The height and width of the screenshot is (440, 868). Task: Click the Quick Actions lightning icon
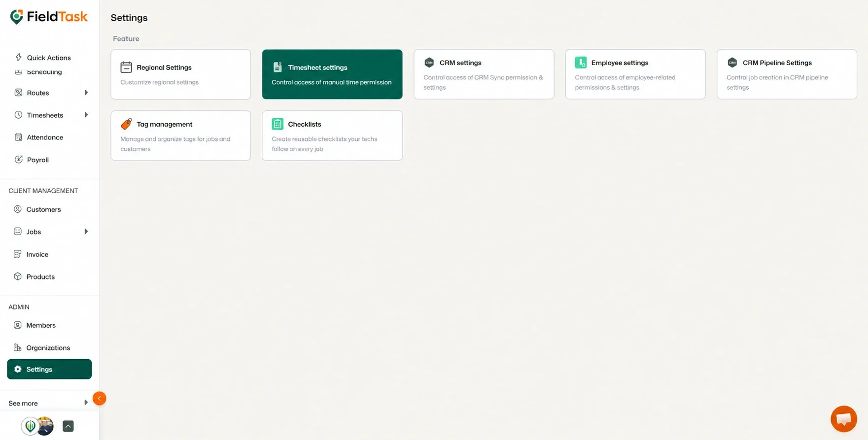(18, 57)
